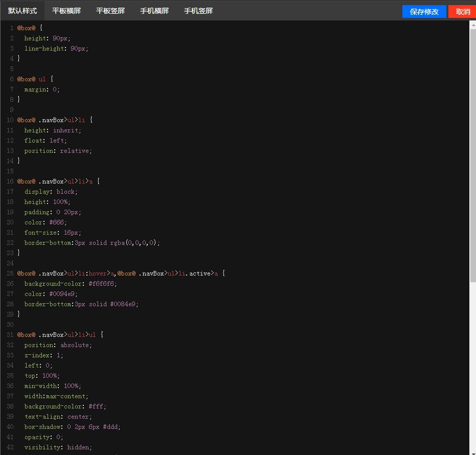Open the 平板横屏 tab
The image size is (476, 455).
tap(66, 11)
